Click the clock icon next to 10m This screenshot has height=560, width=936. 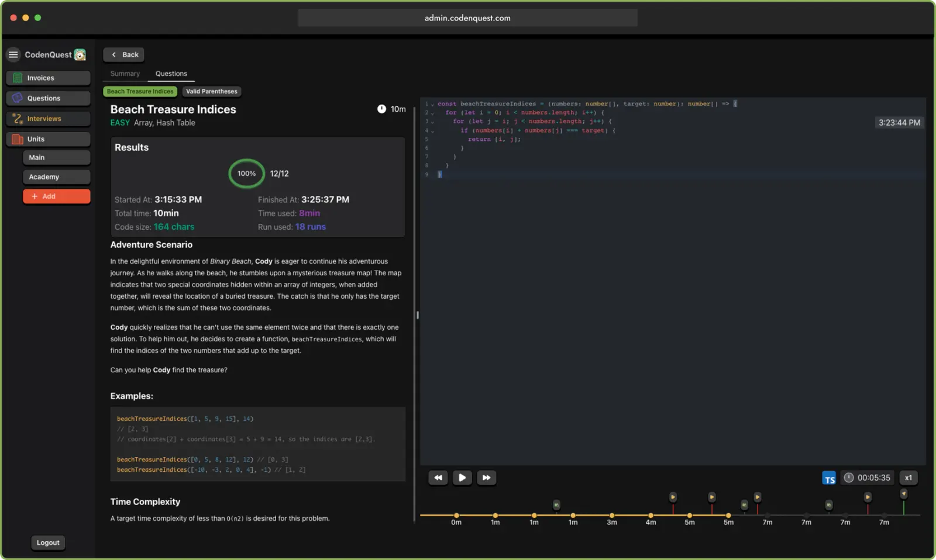tap(381, 109)
